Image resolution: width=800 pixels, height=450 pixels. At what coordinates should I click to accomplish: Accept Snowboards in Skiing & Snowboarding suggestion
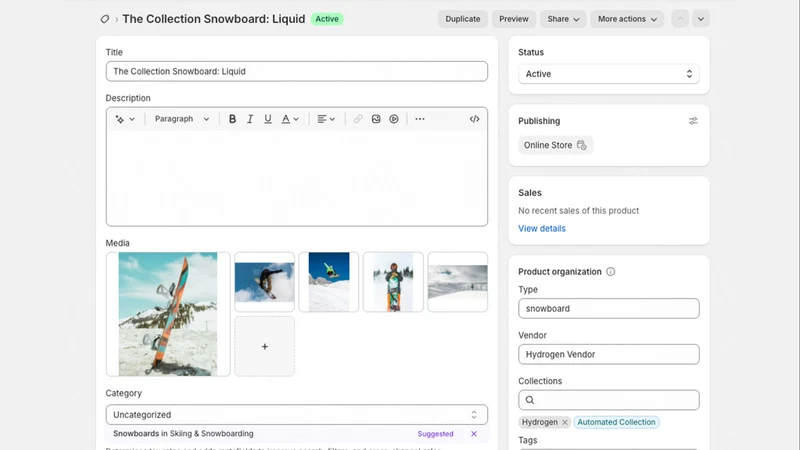point(183,434)
